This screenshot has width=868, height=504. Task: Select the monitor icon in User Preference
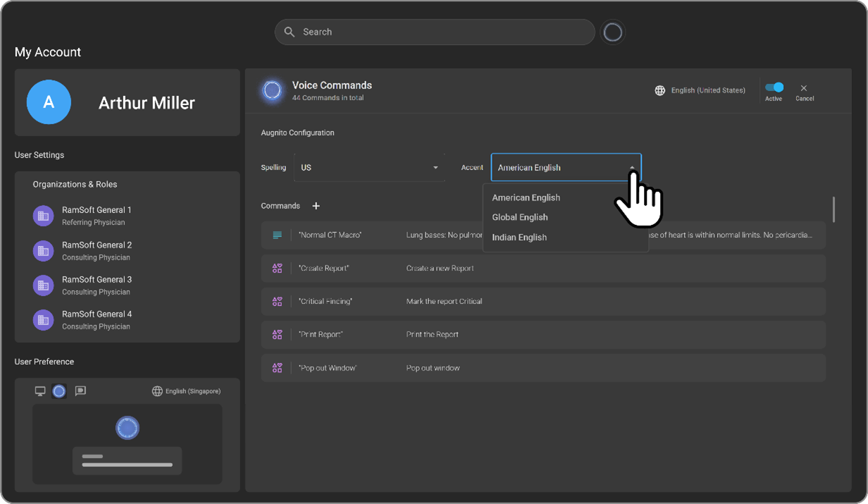[x=40, y=391]
